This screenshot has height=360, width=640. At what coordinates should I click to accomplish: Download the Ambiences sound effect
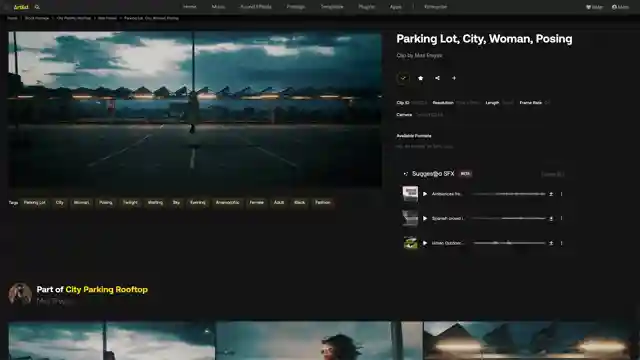(551, 194)
